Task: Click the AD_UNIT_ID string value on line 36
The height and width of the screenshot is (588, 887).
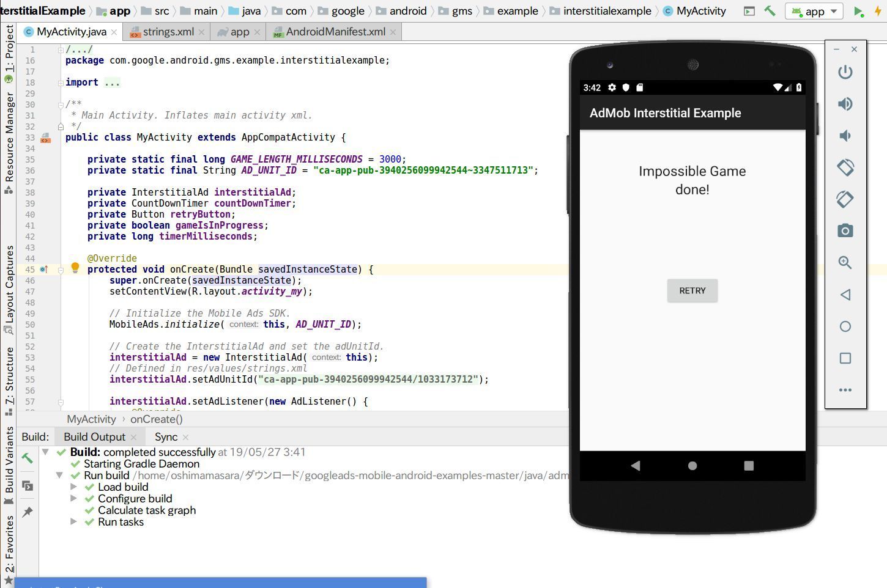Action: pyautogui.click(x=423, y=171)
